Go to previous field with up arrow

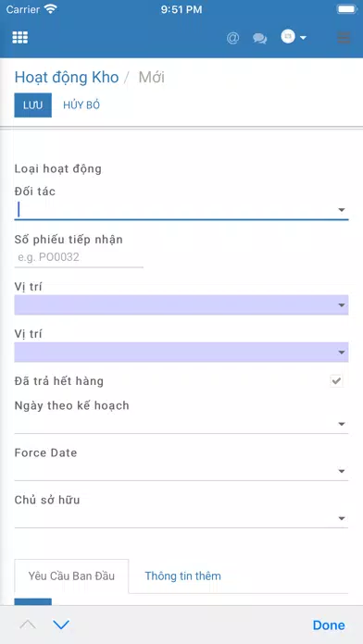click(28, 625)
